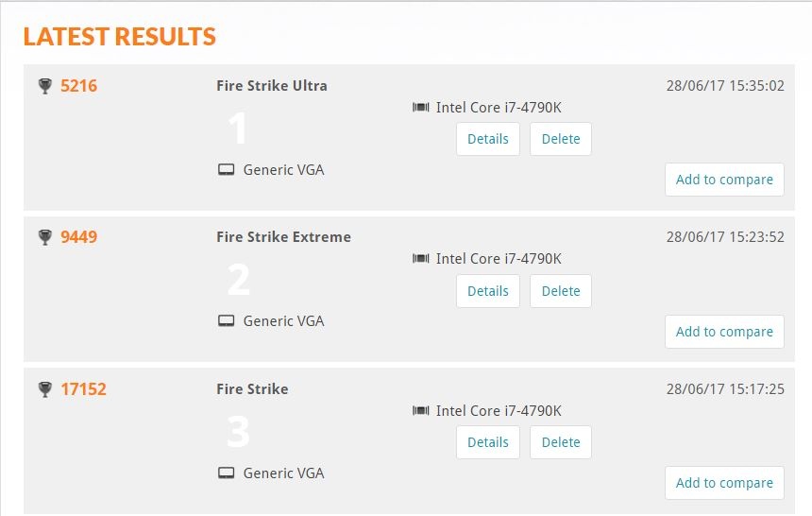Delete the Fire Strike Extreme result
Viewport: 812px width, 516px height.
point(561,291)
